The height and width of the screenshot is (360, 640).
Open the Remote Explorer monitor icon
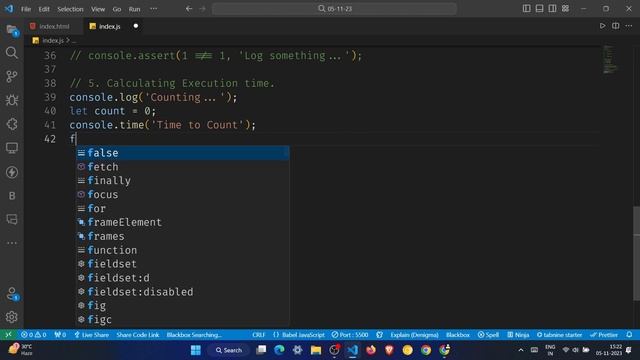pos(12,148)
